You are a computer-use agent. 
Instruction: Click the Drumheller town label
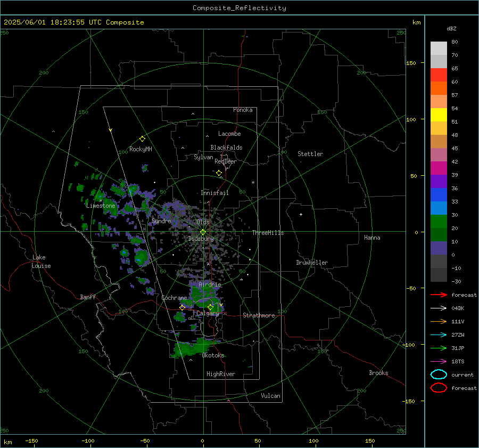[x=312, y=263]
